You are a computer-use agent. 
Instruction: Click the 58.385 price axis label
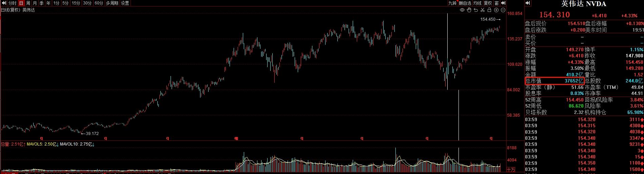(x=514, y=115)
